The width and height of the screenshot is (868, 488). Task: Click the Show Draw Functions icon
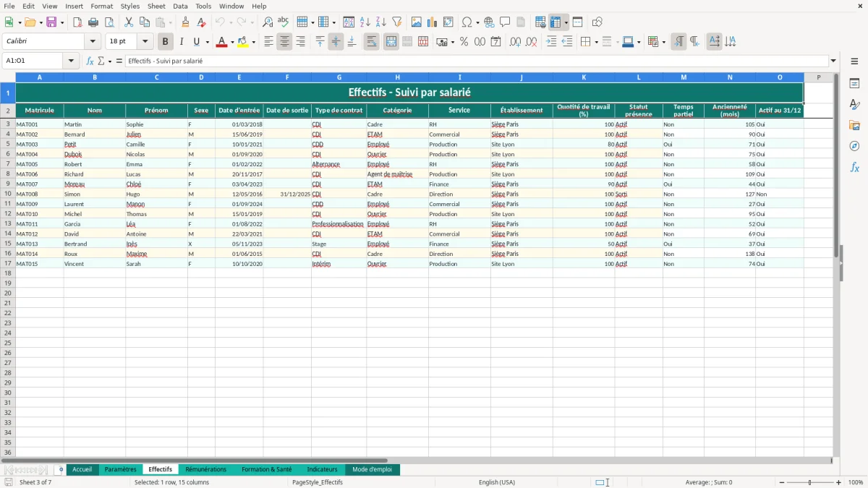(x=597, y=22)
